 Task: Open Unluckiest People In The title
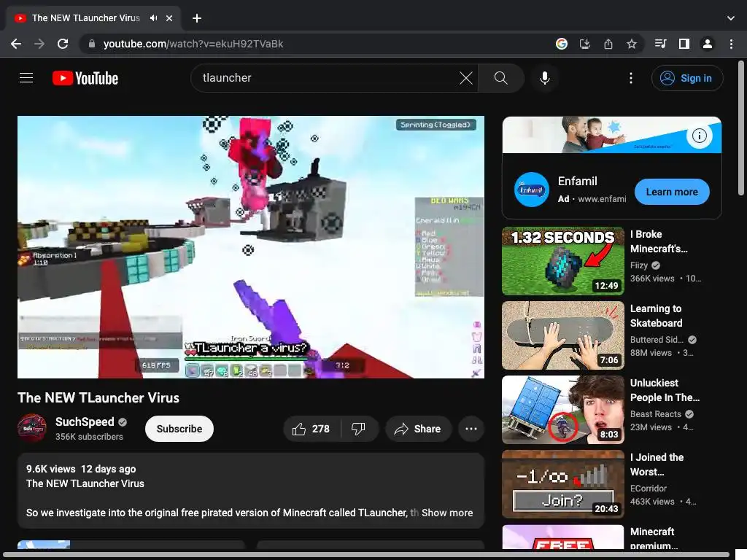pos(665,390)
